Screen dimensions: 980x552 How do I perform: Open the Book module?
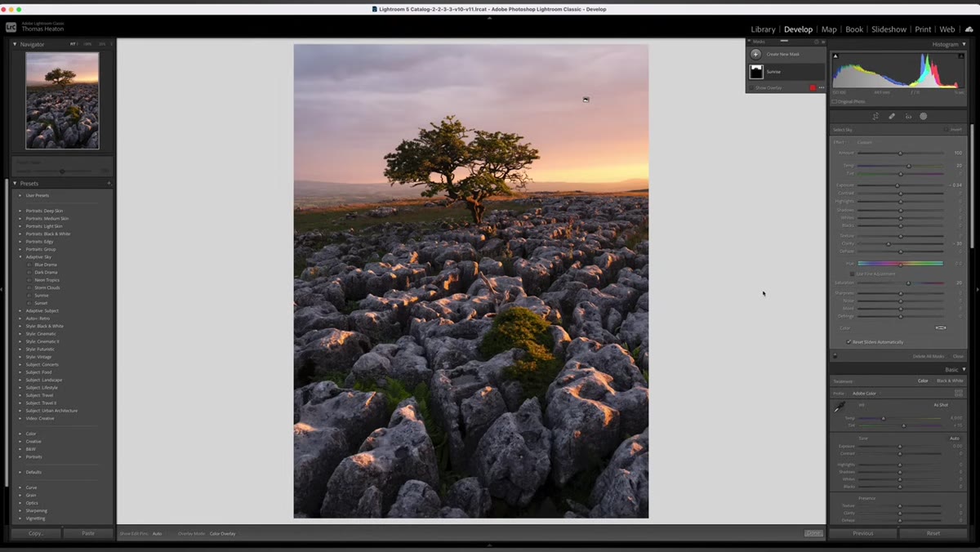854,29
